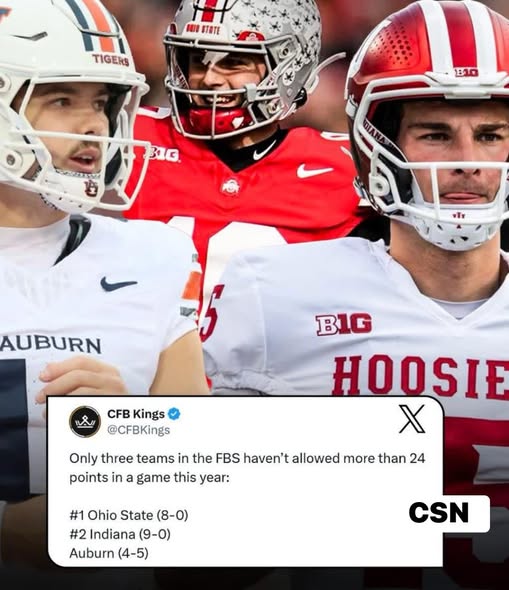
Task: Click the white Nike swoosh on red jersey
Action: click(x=315, y=171)
